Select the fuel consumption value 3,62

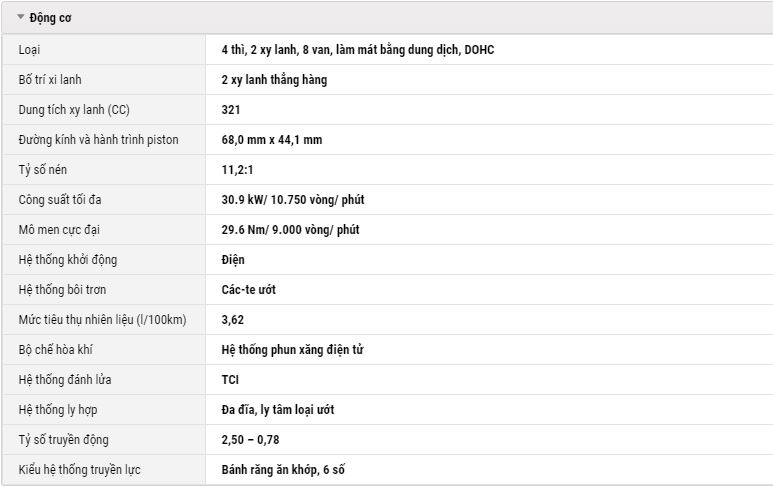(x=233, y=320)
